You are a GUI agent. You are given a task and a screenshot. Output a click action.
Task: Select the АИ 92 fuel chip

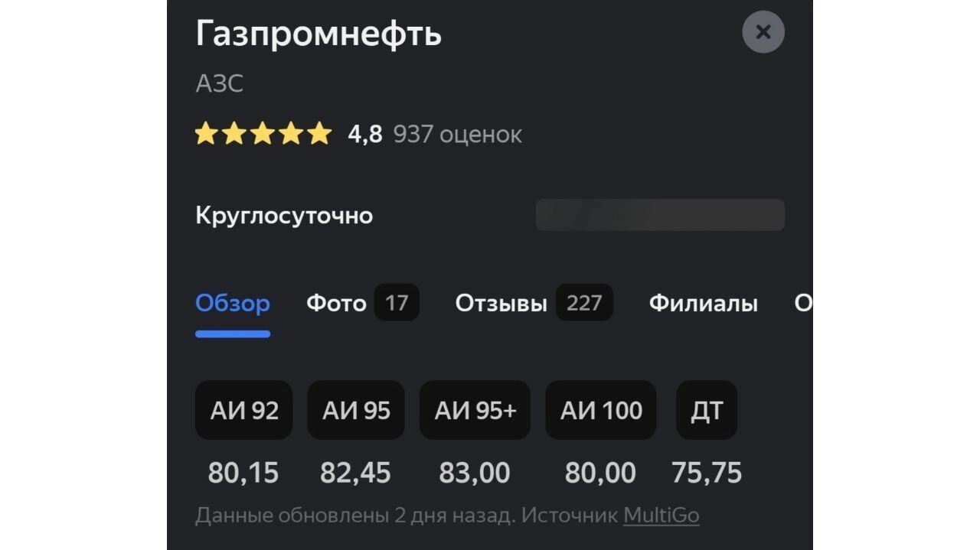(243, 411)
